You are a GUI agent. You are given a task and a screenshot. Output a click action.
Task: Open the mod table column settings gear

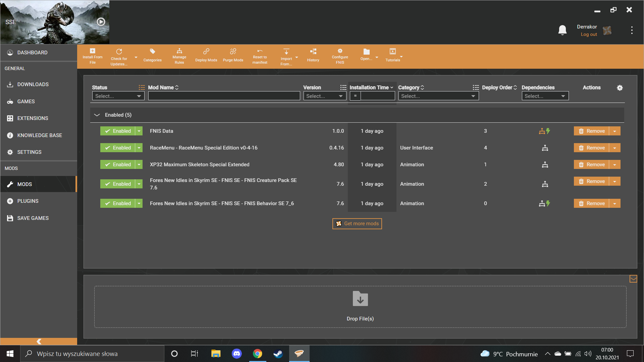620,88
